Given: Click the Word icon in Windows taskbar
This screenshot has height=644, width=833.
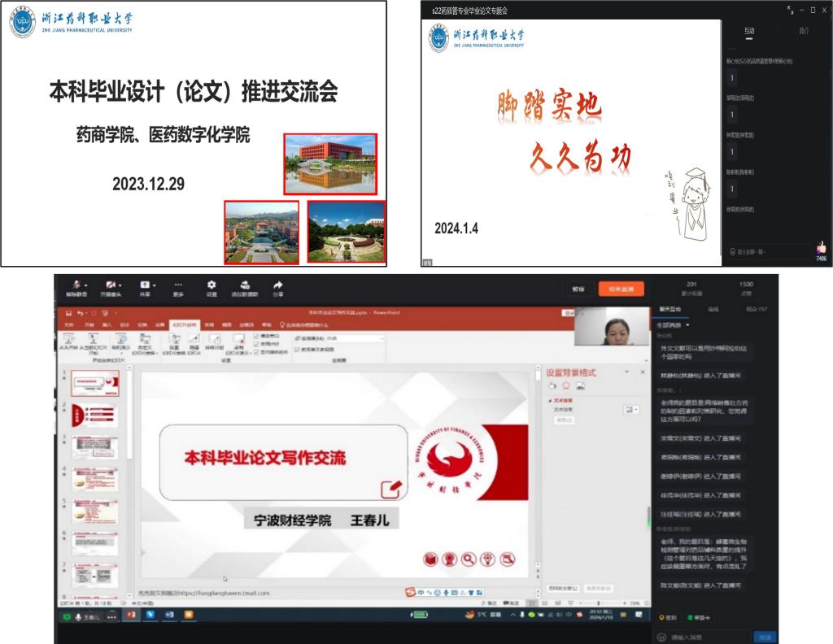Looking at the screenshot, I should (169, 615).
